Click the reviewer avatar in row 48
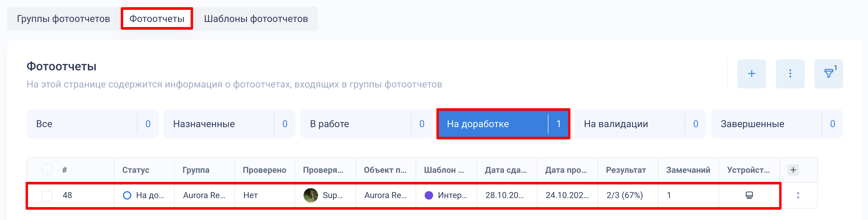Screen dimensions: 868x220 [x=310, y=195]
